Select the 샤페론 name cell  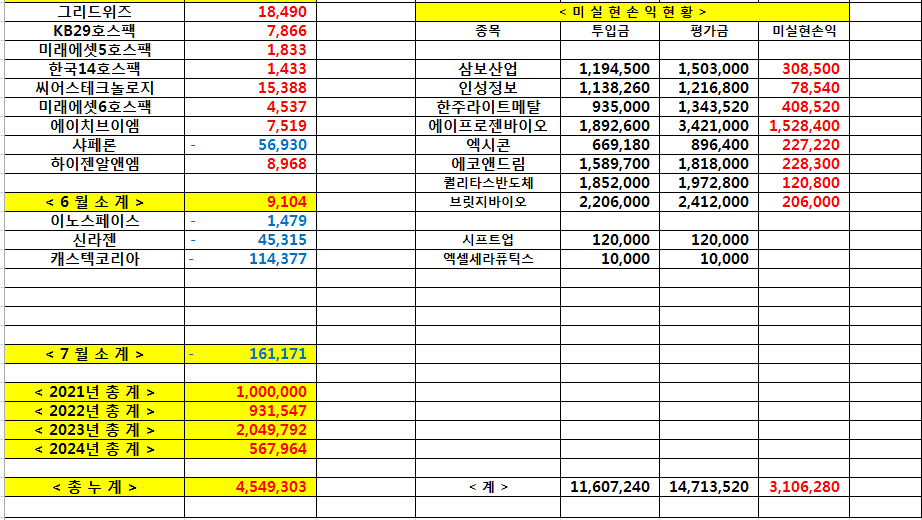95,145
